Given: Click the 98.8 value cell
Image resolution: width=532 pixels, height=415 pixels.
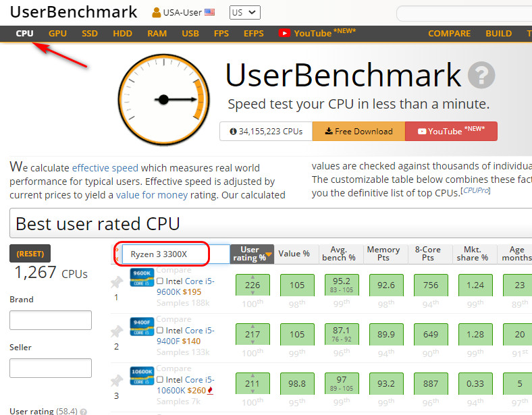Looking at the screenshot, I should [297, 383].
